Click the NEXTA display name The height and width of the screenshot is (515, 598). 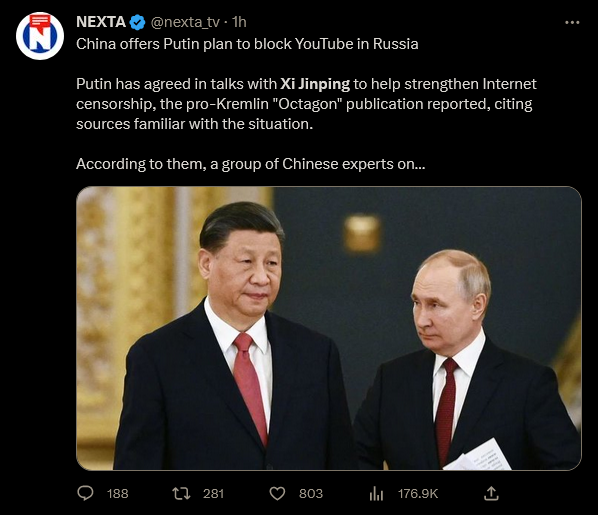coord(101,22)
